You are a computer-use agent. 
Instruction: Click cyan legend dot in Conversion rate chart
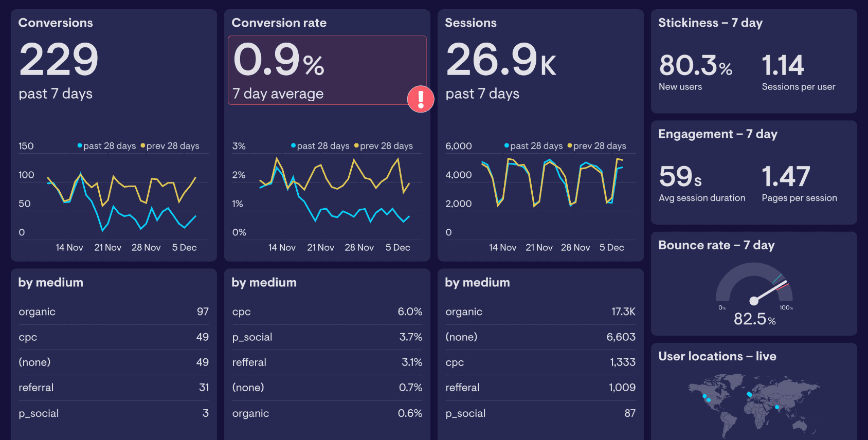[293, 145]
